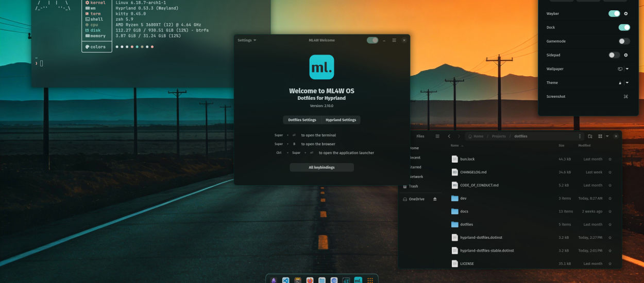Expand the Wallpaper dropdown arrow

[627, 69]
